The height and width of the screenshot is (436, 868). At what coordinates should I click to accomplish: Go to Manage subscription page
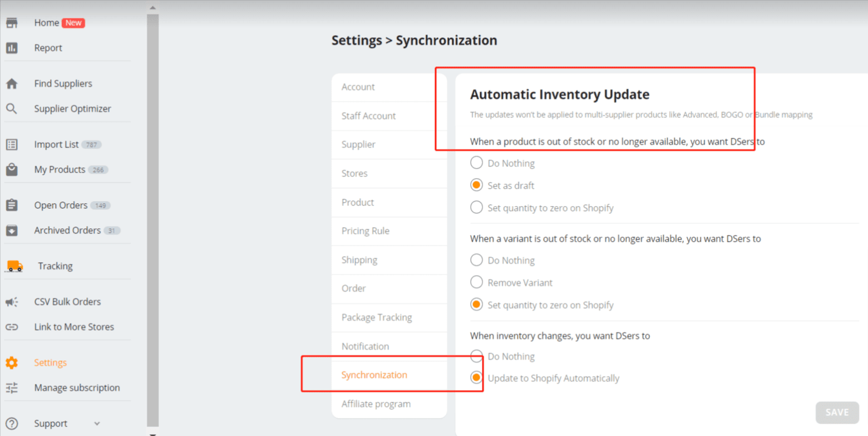pos(77,388)
